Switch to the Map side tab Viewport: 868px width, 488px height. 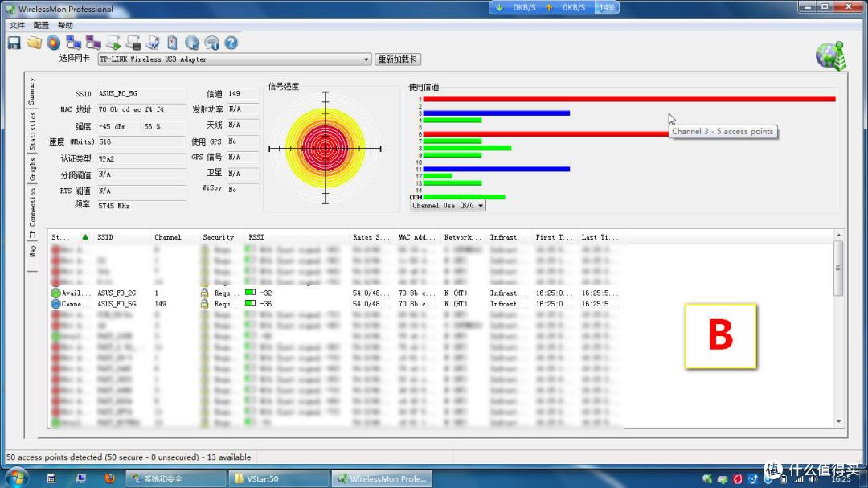(32, 251)
